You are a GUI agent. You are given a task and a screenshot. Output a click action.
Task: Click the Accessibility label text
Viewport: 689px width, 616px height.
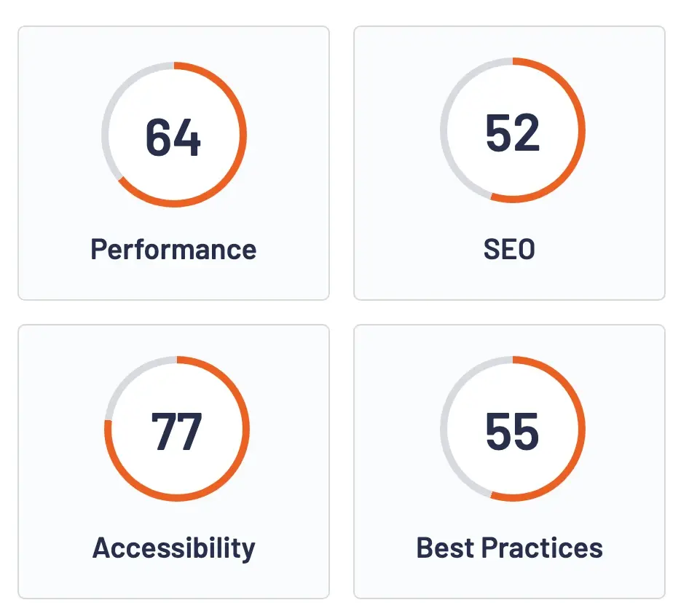pyautogui.click(x=173, y=548)
